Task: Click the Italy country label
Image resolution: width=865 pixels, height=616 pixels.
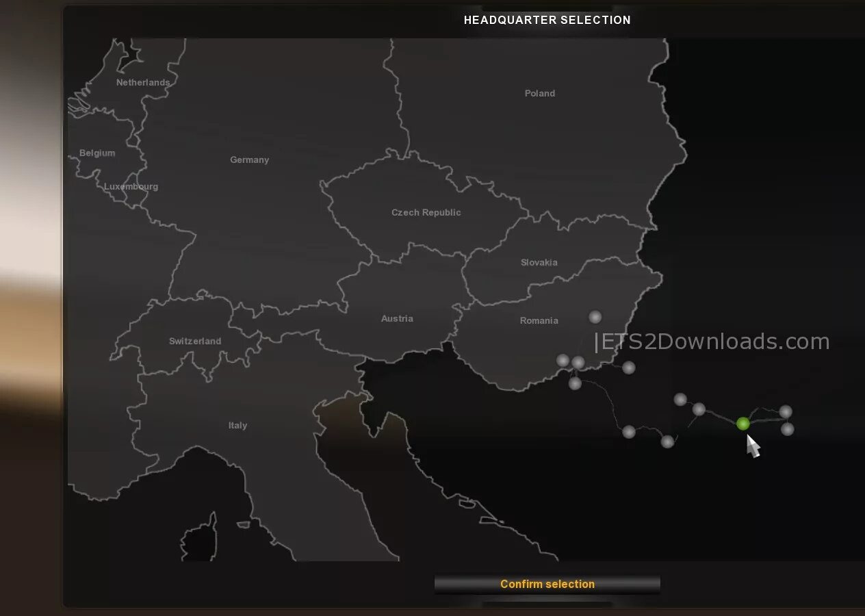Action: pyautogui.click(x=237, y=426)
